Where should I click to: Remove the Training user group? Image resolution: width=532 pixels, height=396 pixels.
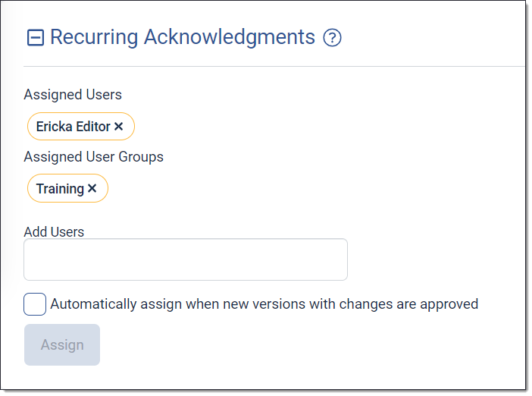(92, 189)
